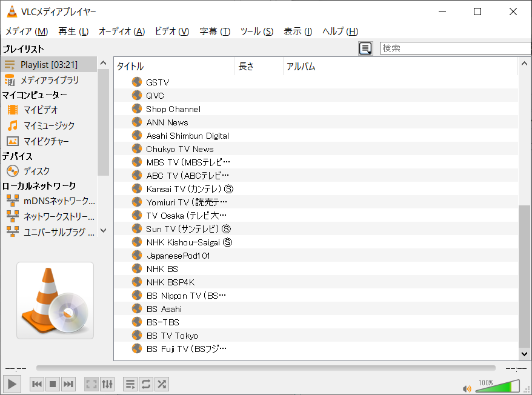Adjust the volume slider
The width and height of the screenshot is (532, 395).
tap(497, 386)
